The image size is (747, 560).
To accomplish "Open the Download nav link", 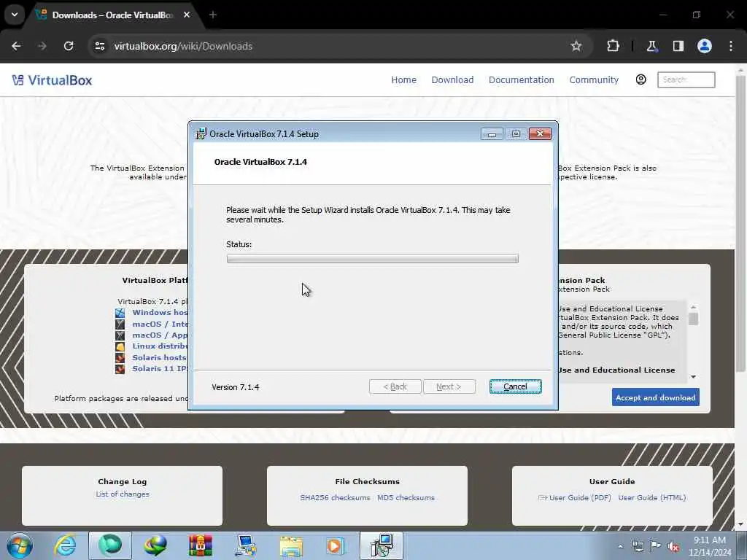I will point(452,80).
